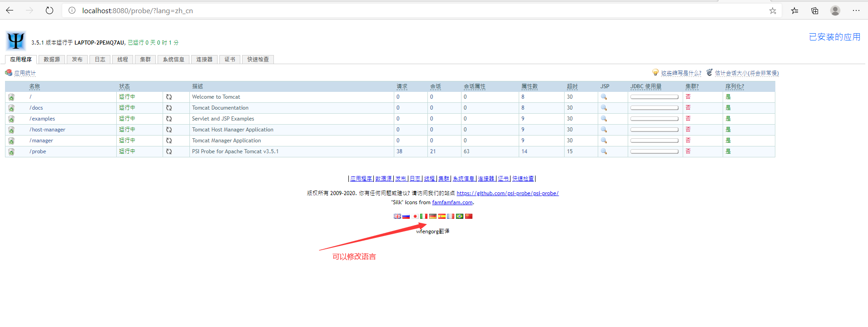Click reload icon for Servlet and JSP Examples

click(169, 119)
